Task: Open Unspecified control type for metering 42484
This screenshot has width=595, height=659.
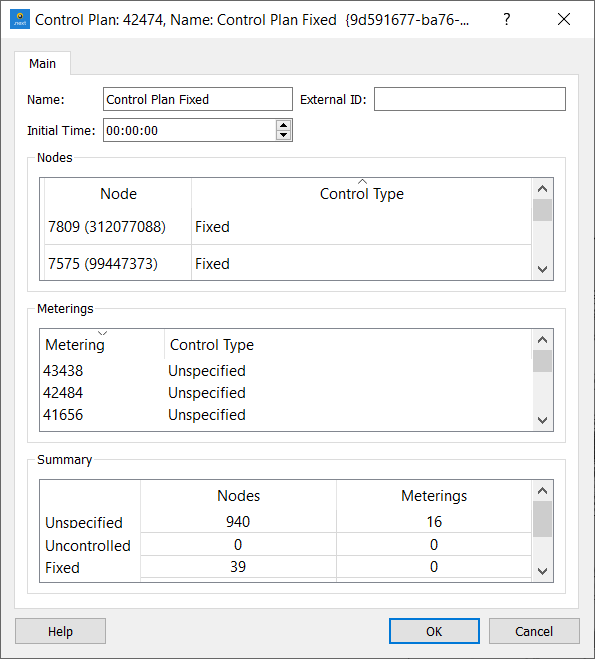Action: pos(207,393)
